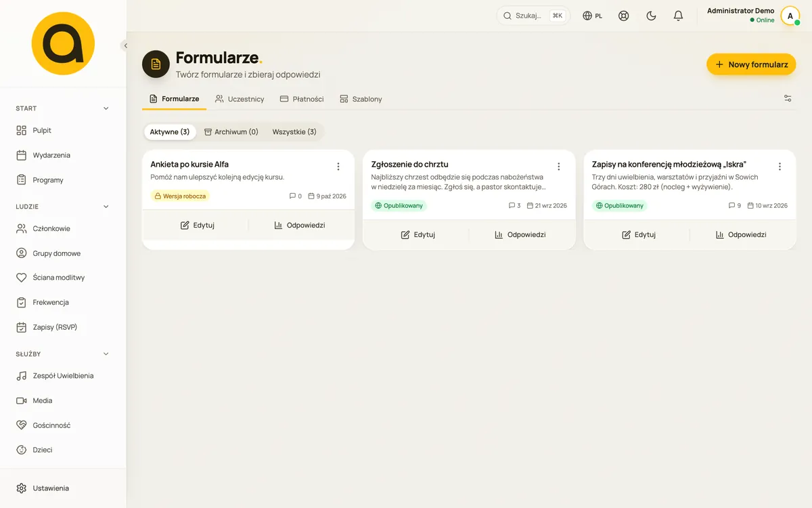Collapse the LUDZIE sidebar section
The image size is (812, 508).
coord(106,207)
